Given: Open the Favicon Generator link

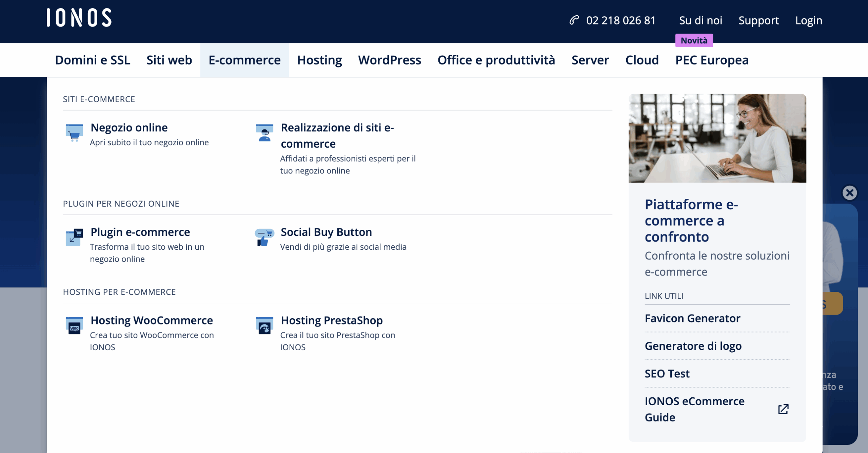Looking at the screenshot, I should tap(692, 318).
